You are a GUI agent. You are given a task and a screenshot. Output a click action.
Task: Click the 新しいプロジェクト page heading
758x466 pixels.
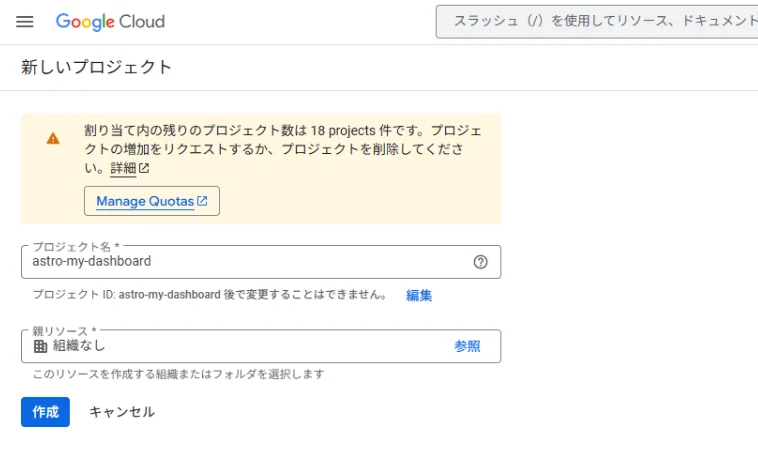pyautogui.click(x=97, y=67)
